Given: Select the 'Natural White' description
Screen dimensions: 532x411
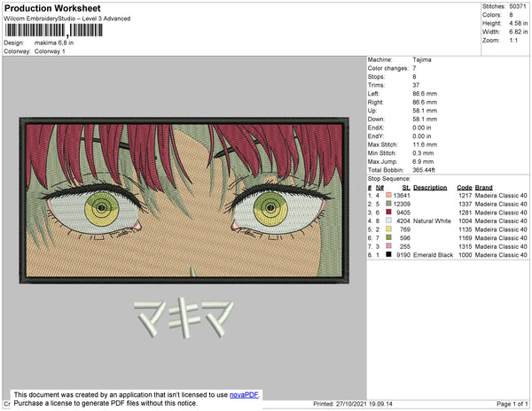Looking at the screenshot, I should [432, 221].
